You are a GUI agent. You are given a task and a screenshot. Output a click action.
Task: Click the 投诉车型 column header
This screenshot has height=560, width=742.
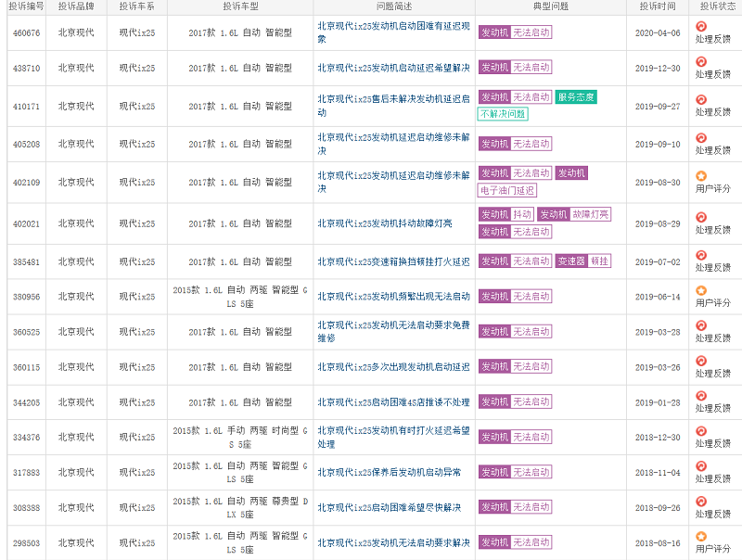pos(240,6)
